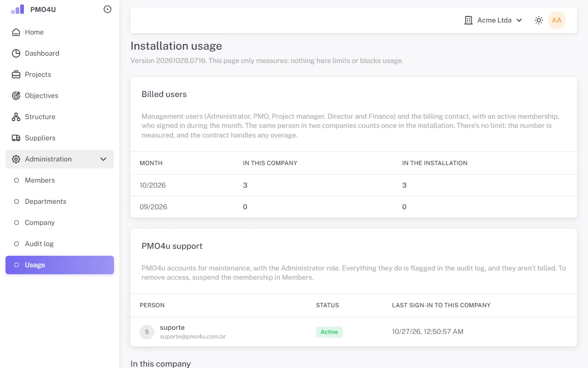Toggle the sidebar pin circle icon
The image size is (588, 368).
107,9
